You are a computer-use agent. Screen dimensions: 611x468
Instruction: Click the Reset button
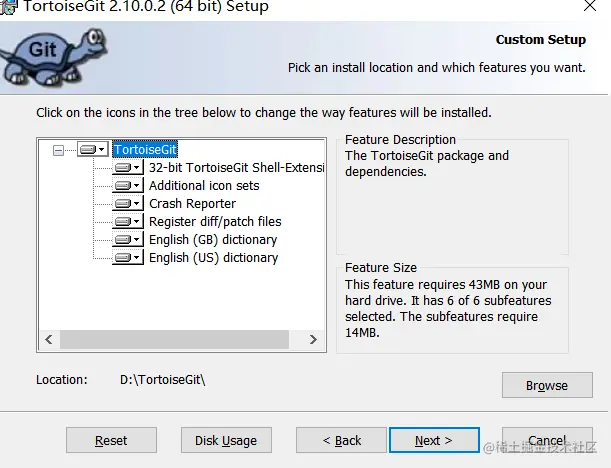pyautogui.click(x=111, y=440)
